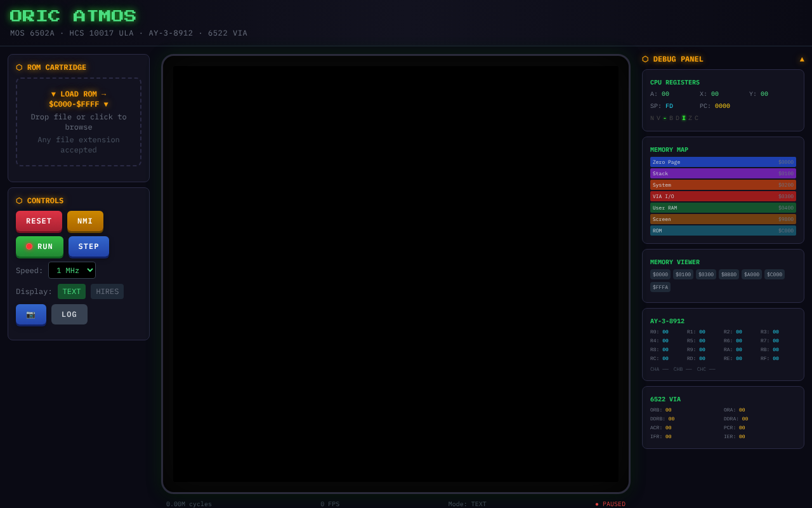The height and width of the screenshot is (508, 812).
Task: Collapse the DEBUG PANEL
Action: (x=802, y=59)
